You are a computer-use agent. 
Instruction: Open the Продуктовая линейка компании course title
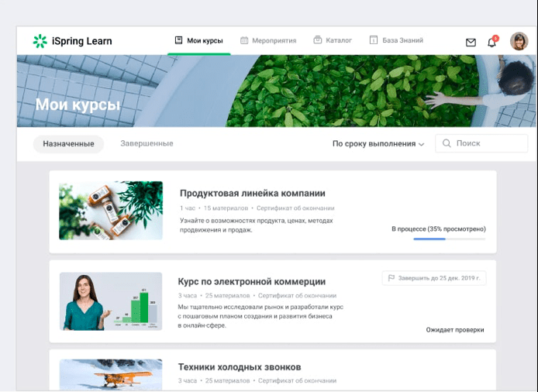coord(252,193)
